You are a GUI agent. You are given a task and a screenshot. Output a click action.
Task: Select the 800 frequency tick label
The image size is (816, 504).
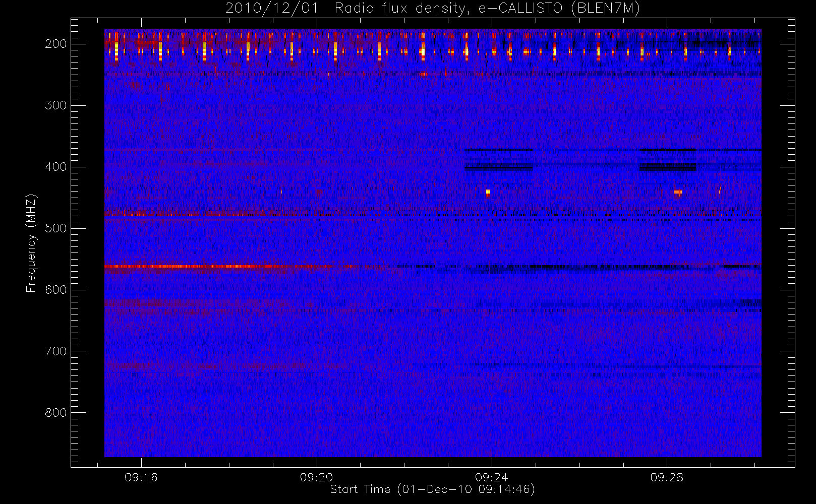(56, 413)
